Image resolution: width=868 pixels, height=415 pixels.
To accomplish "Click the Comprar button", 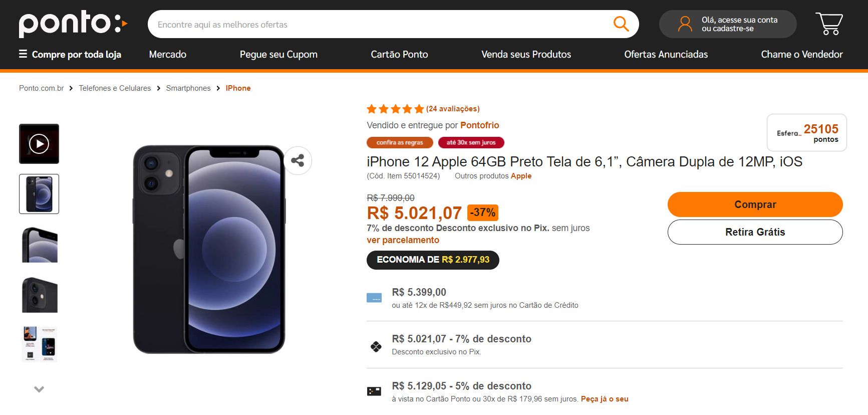I will pyautogui.click(x=755, y=204).
